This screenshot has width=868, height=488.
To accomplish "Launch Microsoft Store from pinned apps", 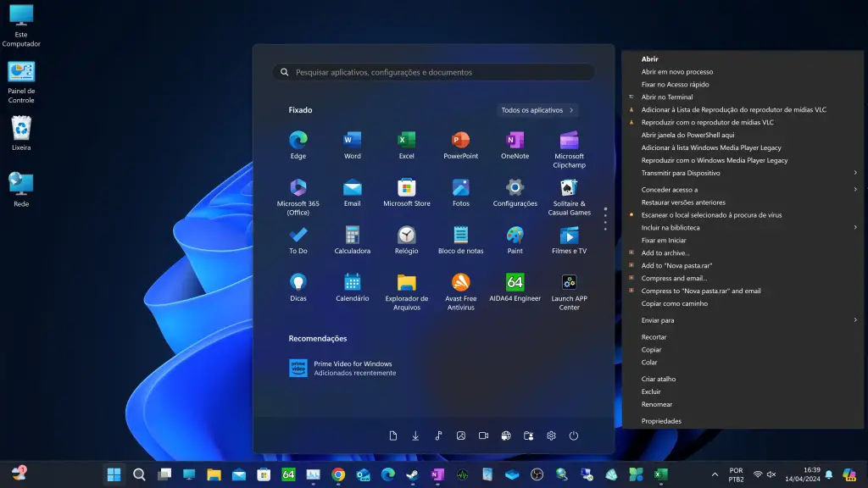I will 406,192.
